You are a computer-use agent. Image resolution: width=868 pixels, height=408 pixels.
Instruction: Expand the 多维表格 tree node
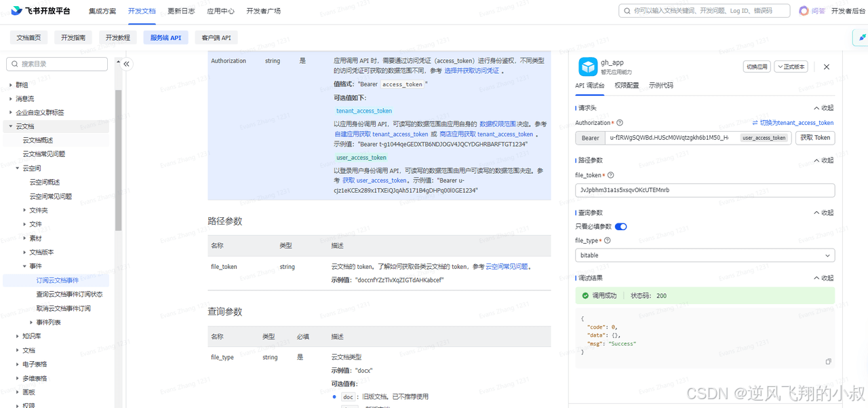[x=18, y=378]
